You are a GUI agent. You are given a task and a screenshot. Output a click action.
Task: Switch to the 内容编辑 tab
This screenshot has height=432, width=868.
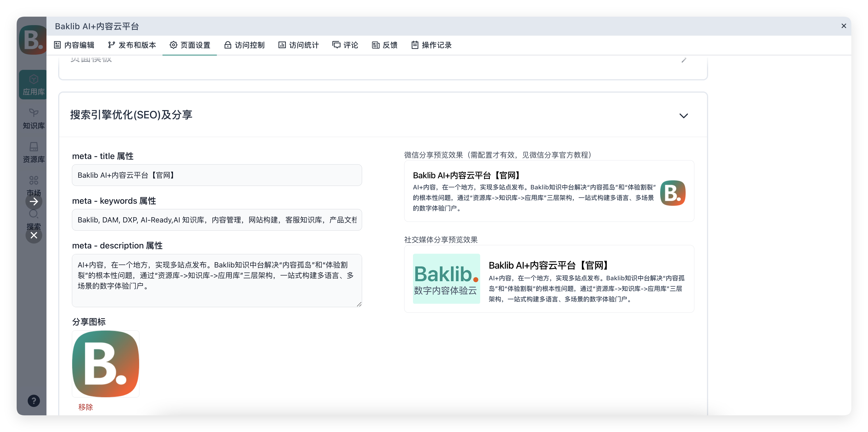click(x=74, y=45)
